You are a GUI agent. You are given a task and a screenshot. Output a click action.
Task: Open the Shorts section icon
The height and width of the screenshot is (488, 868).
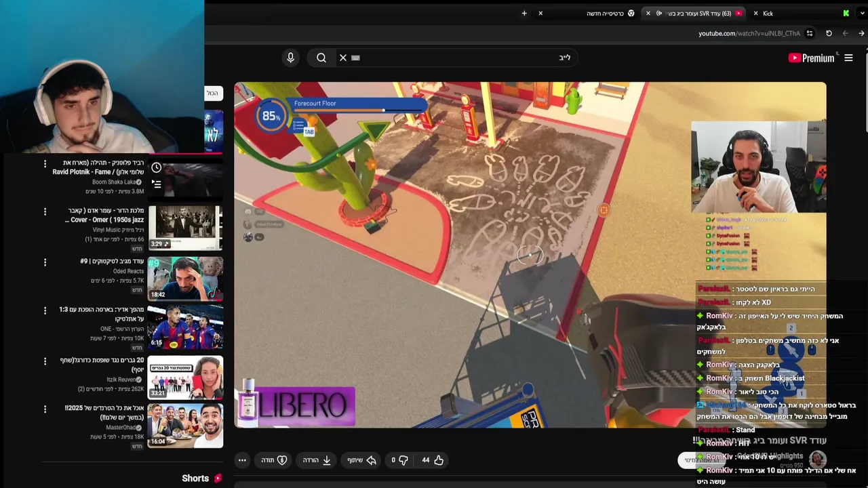click(218, 478)
